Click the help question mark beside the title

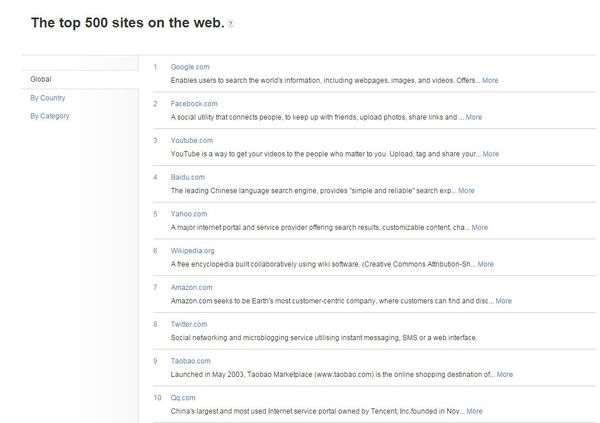[230, 24]
